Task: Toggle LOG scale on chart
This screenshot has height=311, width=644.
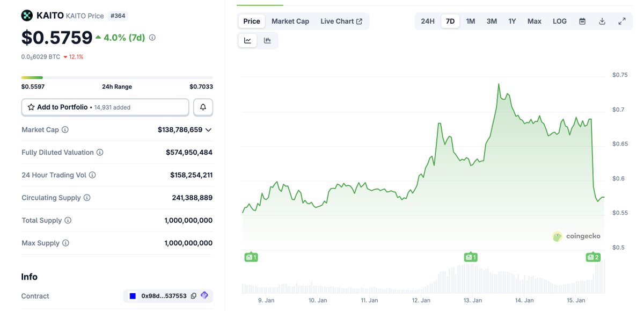Action: 560,21
